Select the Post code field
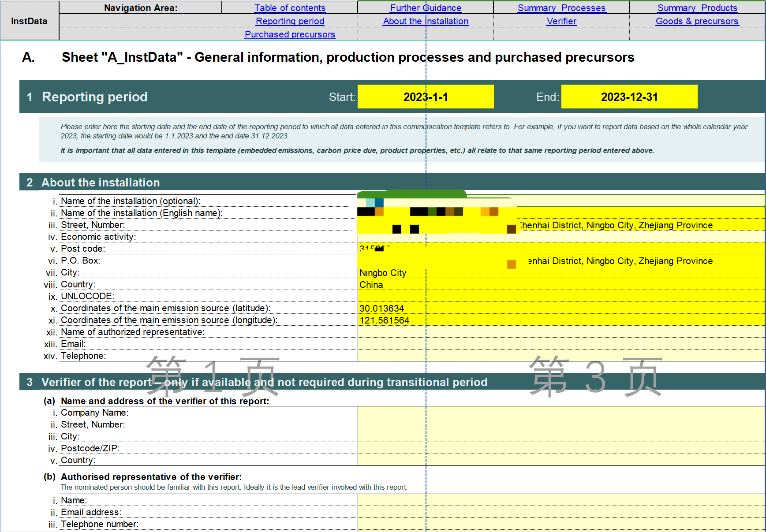Viewport: 766px width, 532px height. [x=561, y=249]
